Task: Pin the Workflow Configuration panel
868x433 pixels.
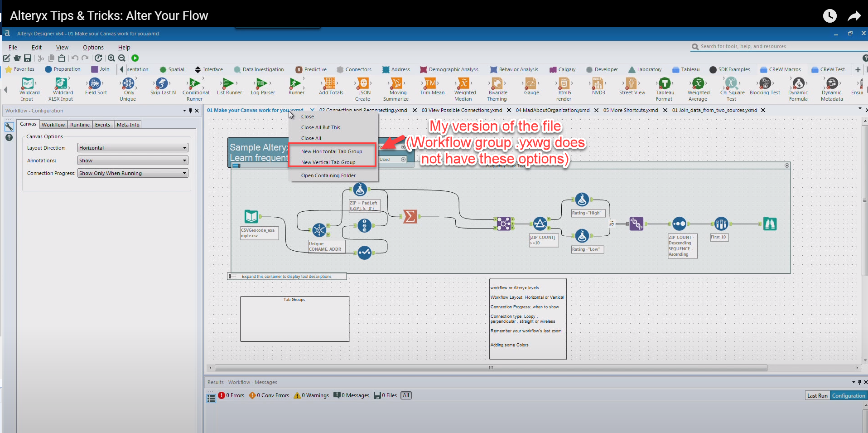Action: [x=190, y=110]
